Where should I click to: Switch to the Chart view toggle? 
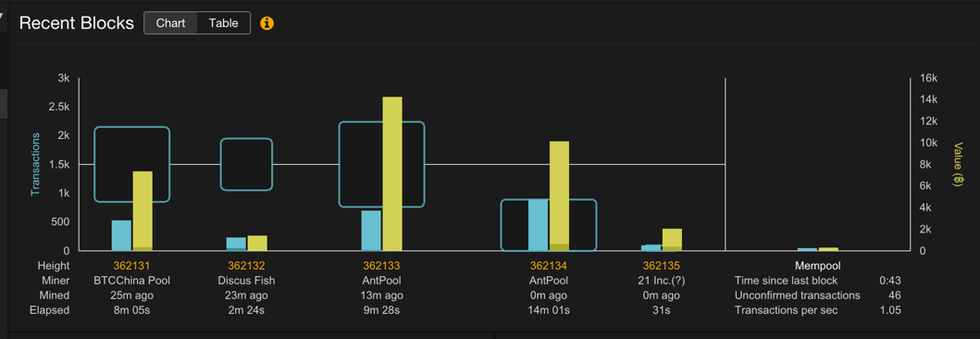170,23
